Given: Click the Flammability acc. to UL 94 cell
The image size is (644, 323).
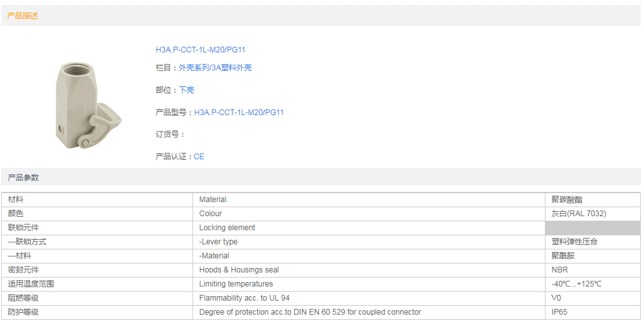Looking at the screenshot, I should 244,298.
